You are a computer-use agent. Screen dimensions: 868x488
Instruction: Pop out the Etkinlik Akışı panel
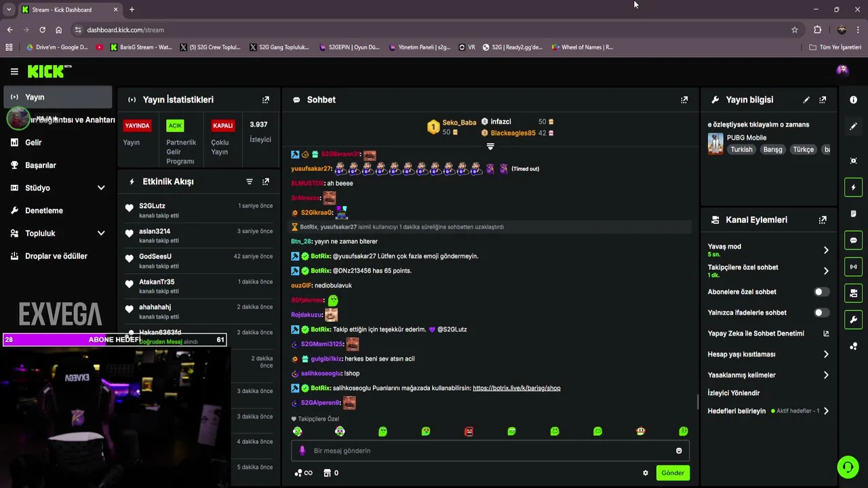coord(266,182)
